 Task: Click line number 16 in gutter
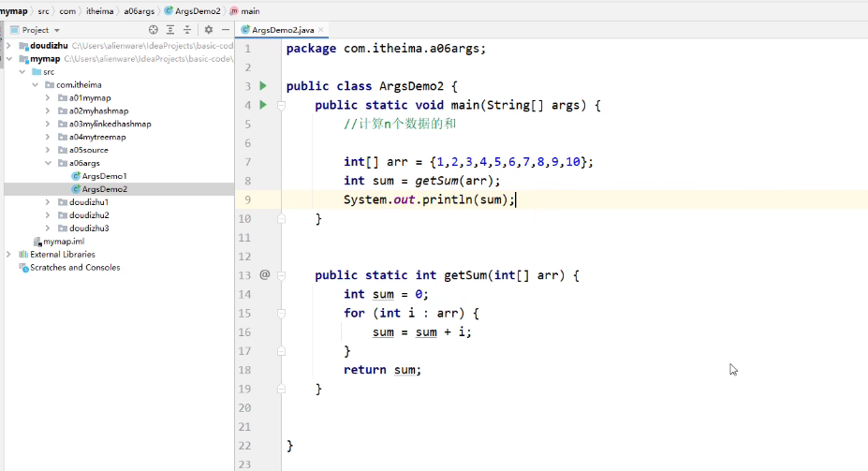coord(244,332)
